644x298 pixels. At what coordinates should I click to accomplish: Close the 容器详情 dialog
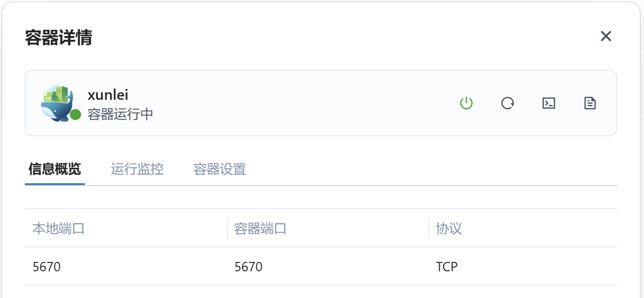606,36
